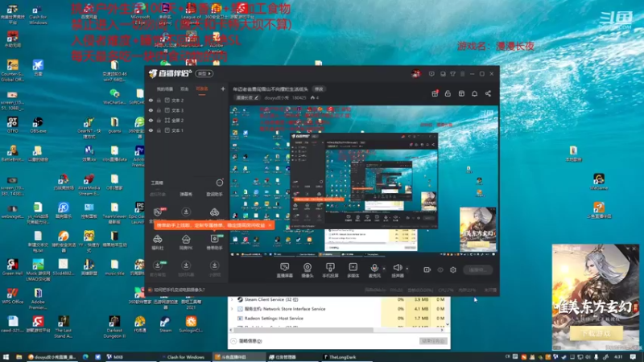Hide the 文本 2 source layer
The width and height of the screenshot is (644, 362).
tap(151, 100)
